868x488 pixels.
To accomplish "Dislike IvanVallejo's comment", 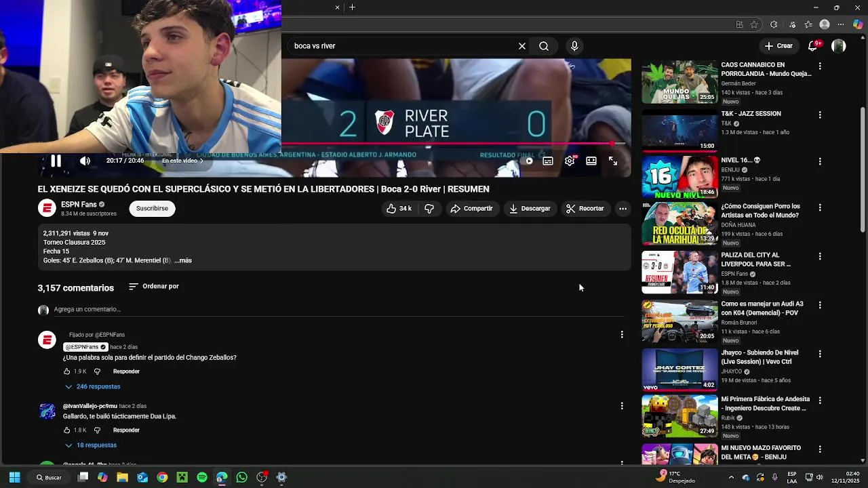I will (97, 430).
